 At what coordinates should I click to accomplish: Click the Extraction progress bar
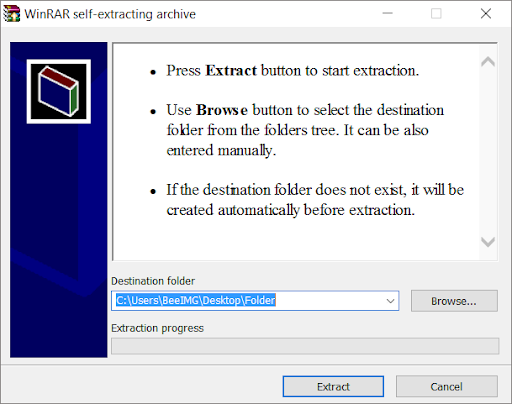click(305, 346)
